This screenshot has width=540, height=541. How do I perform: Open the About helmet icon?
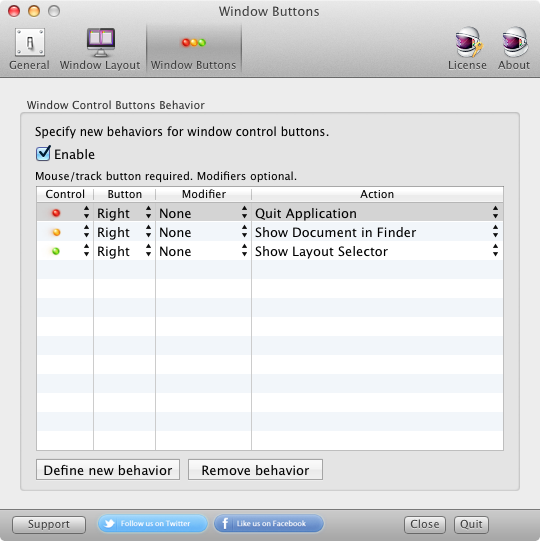click(x=514, y=42)
